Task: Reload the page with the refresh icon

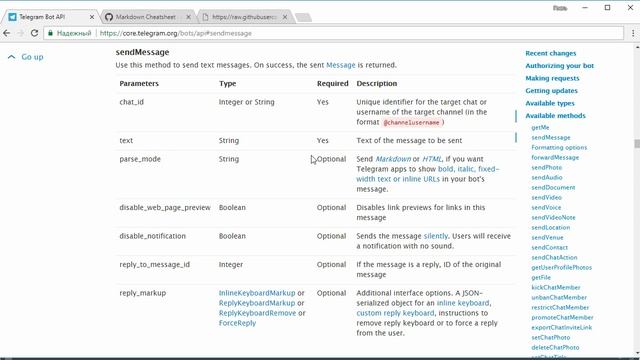Action: point(35,33)
